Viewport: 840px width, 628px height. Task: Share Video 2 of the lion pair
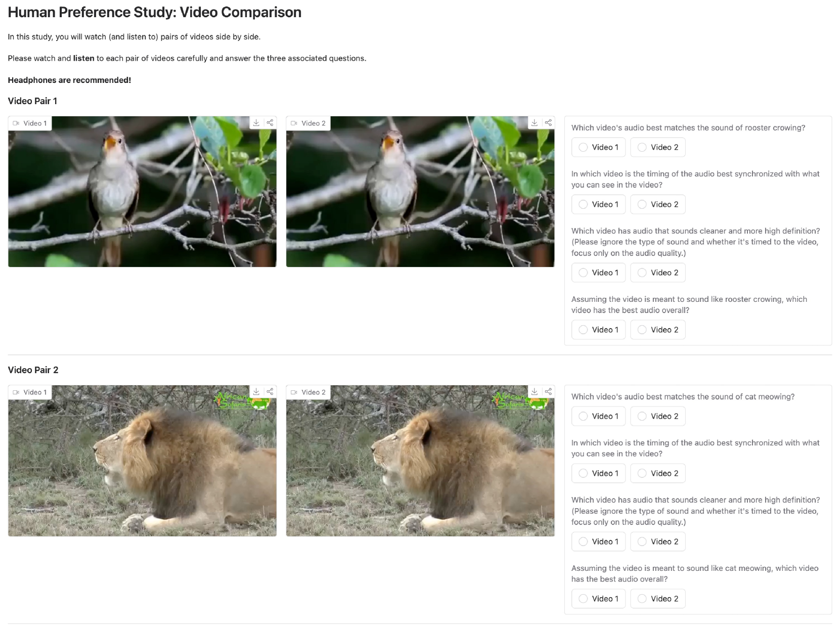(x=548, y=392)
